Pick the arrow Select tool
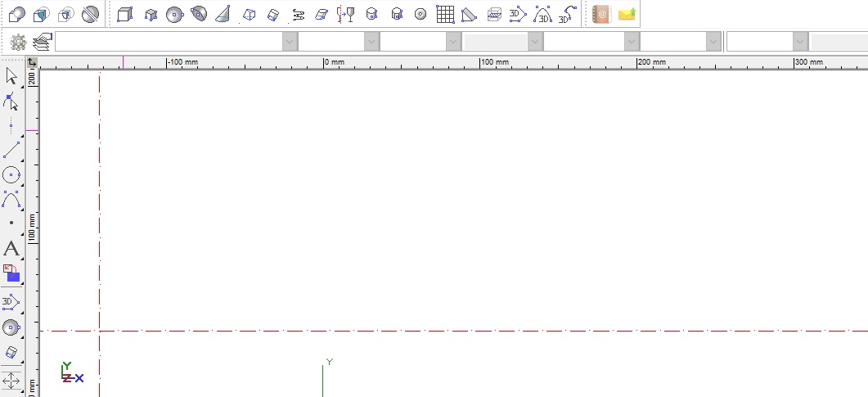The height and width of the screenshot is (397, 868). click(11, 77)
